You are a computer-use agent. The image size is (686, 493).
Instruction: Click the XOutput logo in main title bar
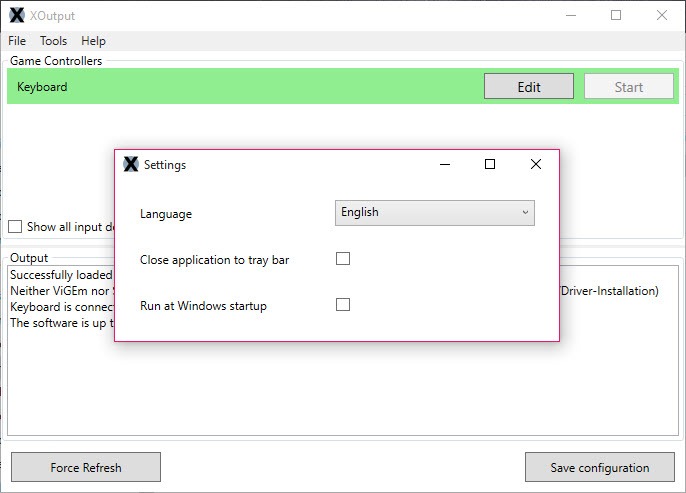pyautogui.click(x=17, y=15)
